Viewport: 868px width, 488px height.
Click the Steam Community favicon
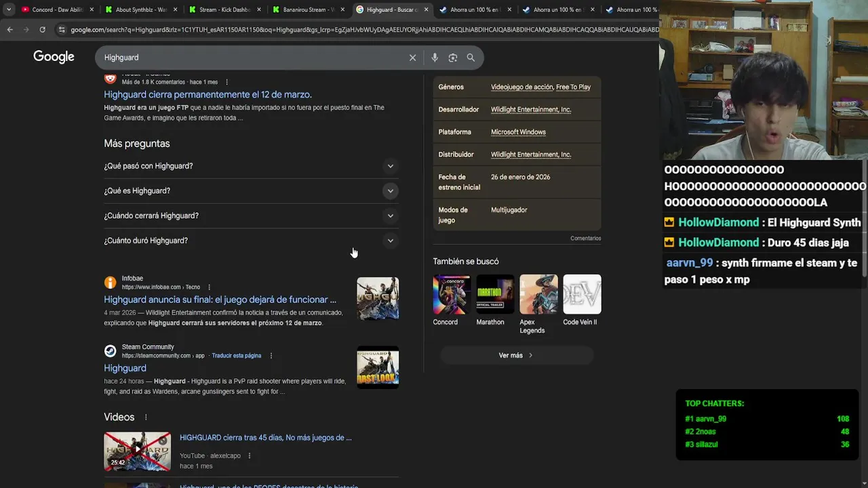coord(110,351)
